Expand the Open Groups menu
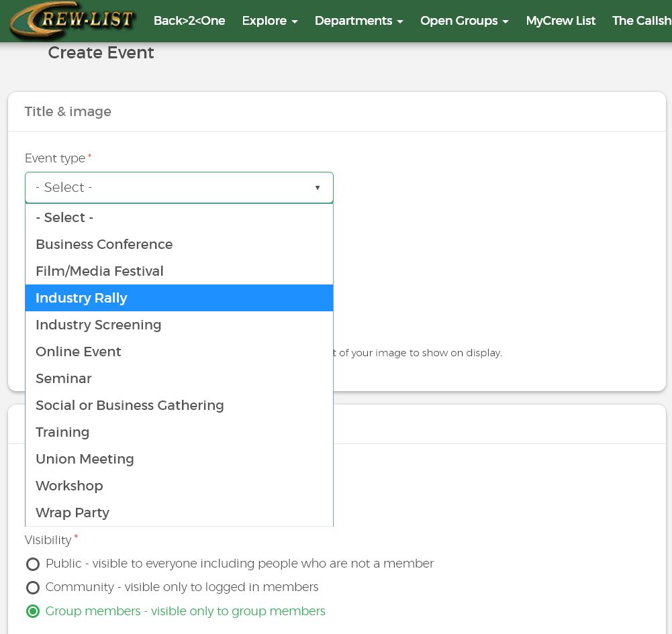The height and width of the screenshot is (634, 672). click(464, 21)
